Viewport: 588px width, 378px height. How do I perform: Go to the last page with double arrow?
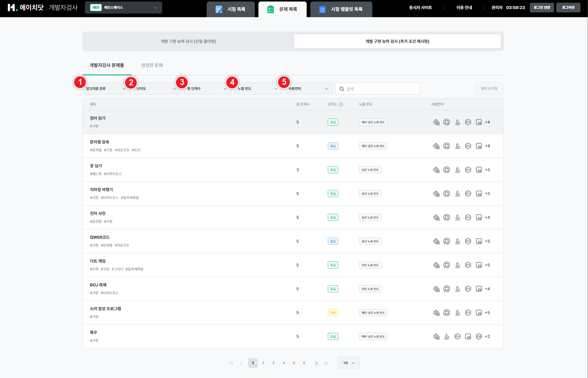[x=326, y=363]
